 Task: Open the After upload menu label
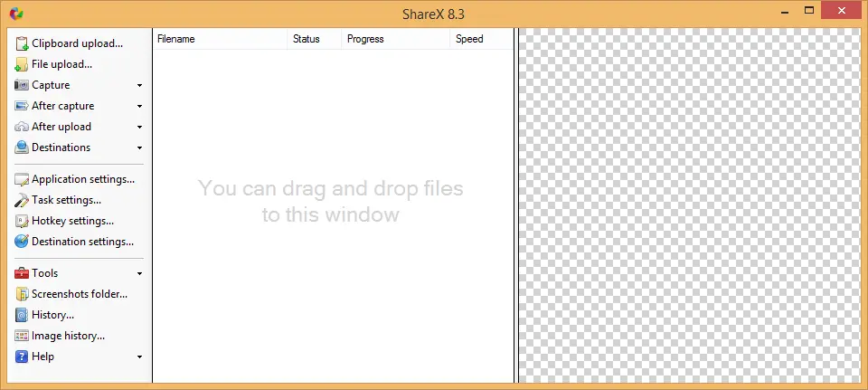click(61, 127)
